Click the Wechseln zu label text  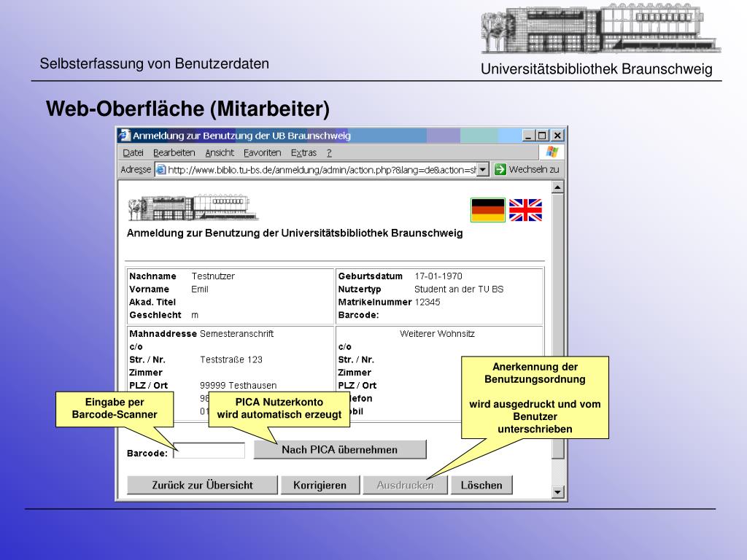pyautogui.click(x=534, y=169)
